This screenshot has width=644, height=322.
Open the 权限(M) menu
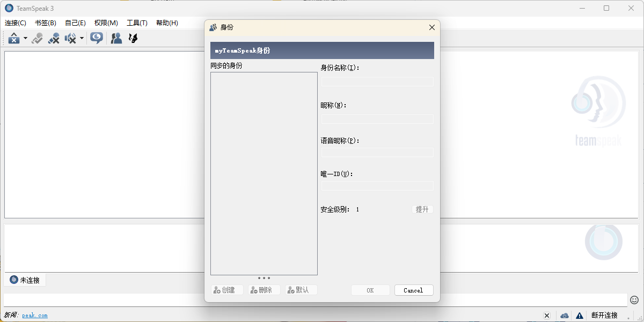(106, 23)
